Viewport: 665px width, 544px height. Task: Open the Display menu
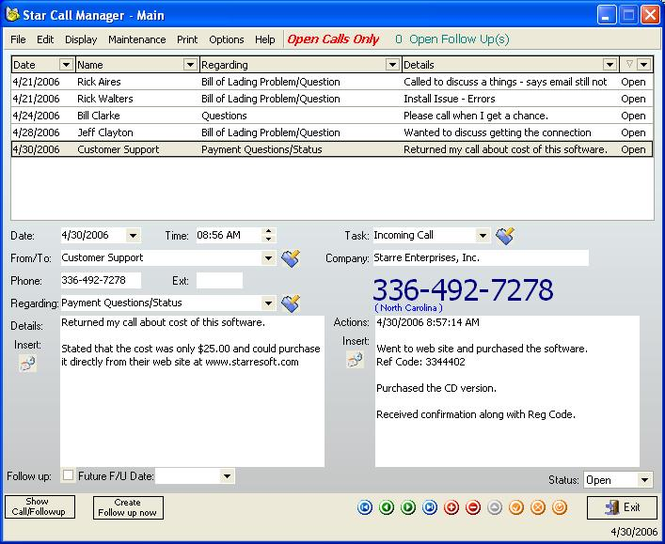point(81,39)
